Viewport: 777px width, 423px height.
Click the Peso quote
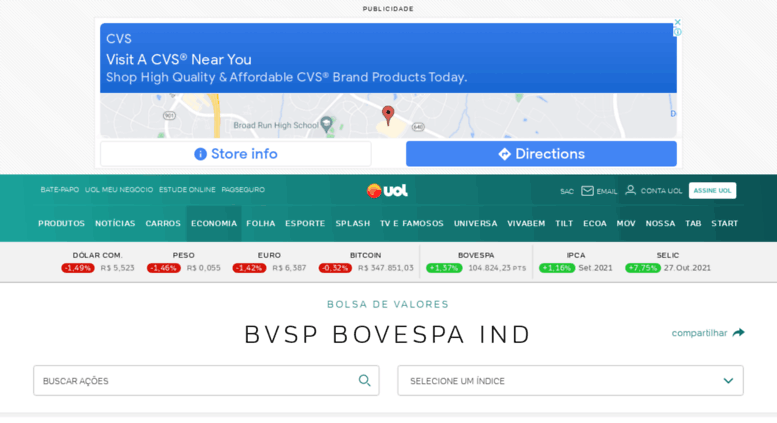pos(184,262)
